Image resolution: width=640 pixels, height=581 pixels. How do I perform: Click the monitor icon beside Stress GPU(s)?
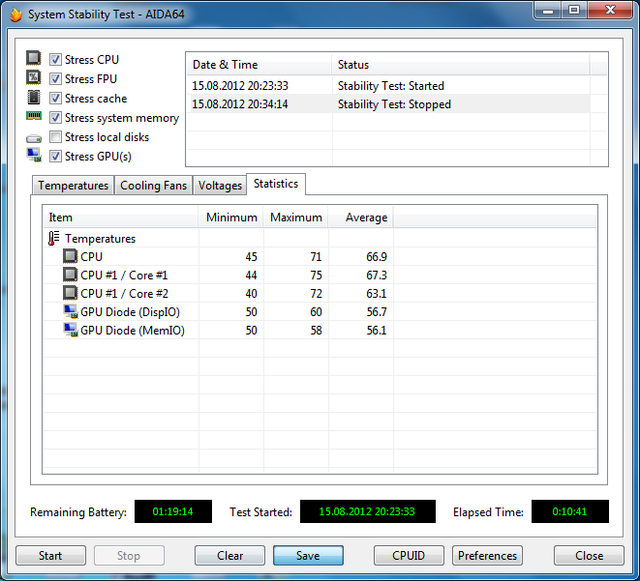(x=34, y=156)
